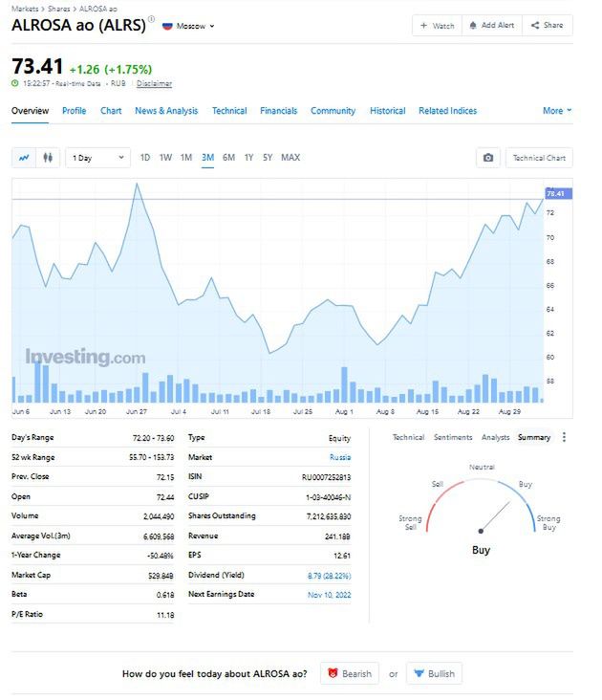Click the Russian flag icon next to Moscow
Image resolution: width=602 pixels, height=700 pixels.
point(167,26)
